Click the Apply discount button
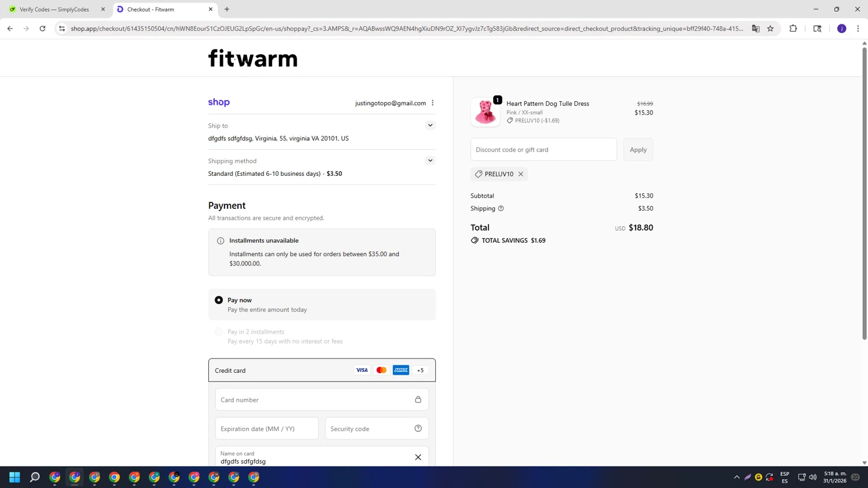The width and height of the screenshot is (868, 488). click(638, 149)
